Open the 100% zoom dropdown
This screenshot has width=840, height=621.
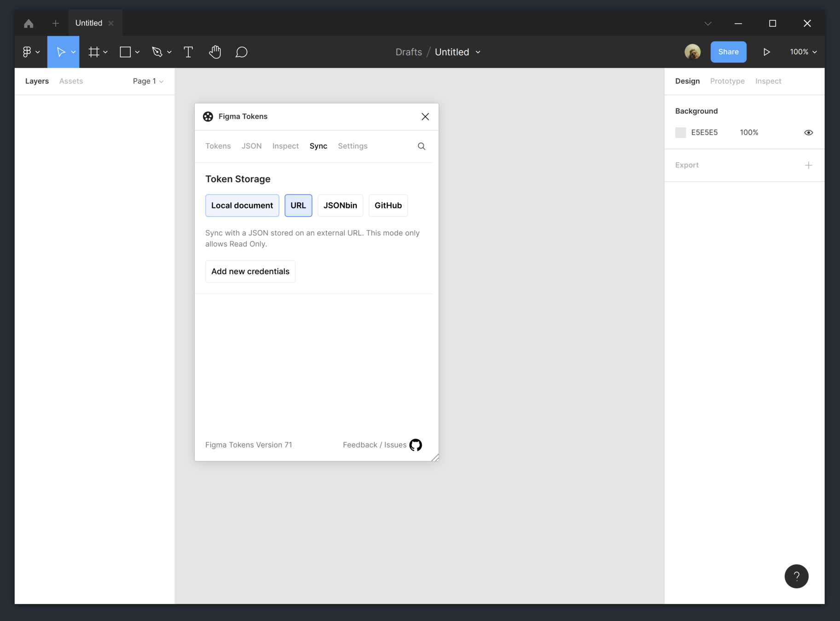803,52
